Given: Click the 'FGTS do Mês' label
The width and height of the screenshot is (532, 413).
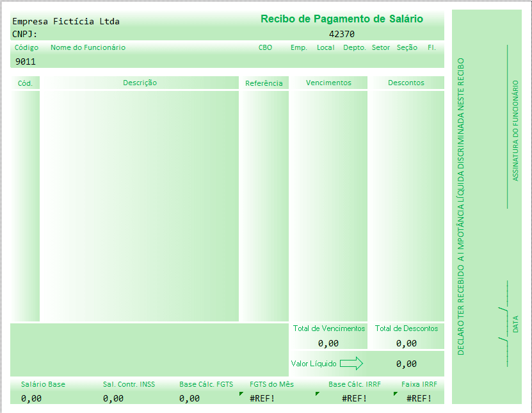Looking at the screenshot, I should 272,384.
